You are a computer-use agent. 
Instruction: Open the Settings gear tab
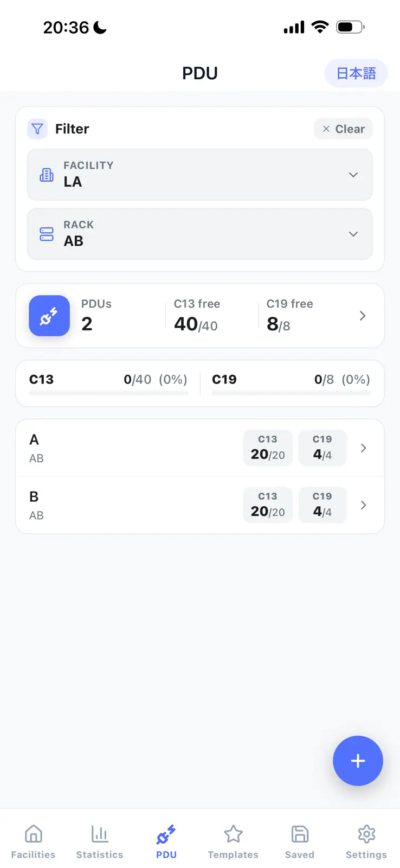pos(366,841)
